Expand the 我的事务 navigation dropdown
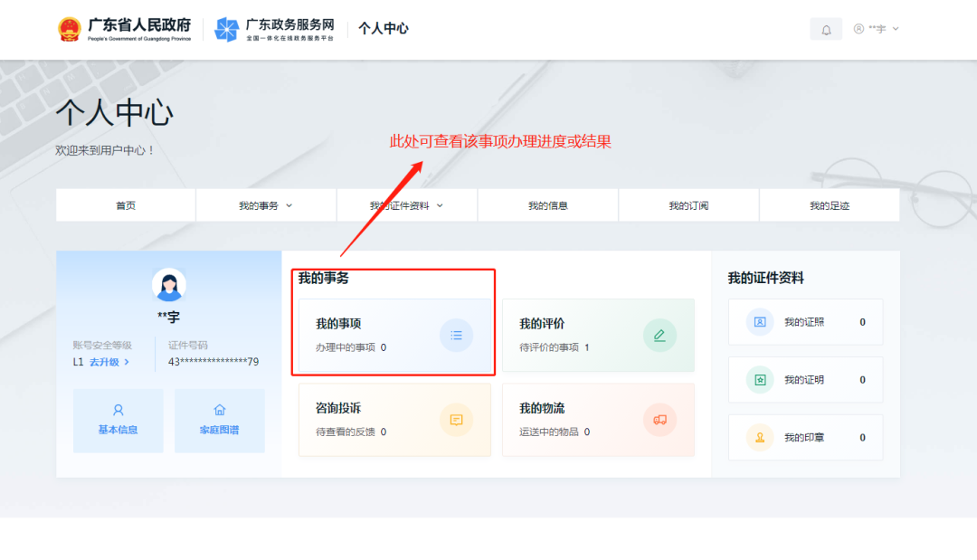This screenshot has height=560, width=977. point(266,204)
